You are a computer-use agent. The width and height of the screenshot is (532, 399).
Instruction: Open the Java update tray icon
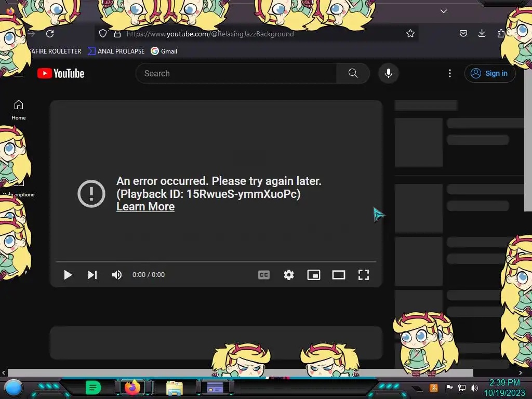click(434, 388)
